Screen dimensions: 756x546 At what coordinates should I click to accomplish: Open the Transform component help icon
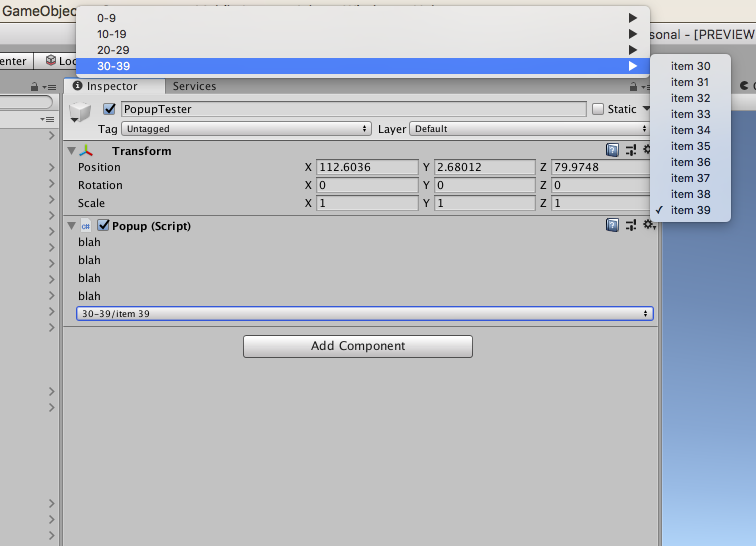point(613,151)
